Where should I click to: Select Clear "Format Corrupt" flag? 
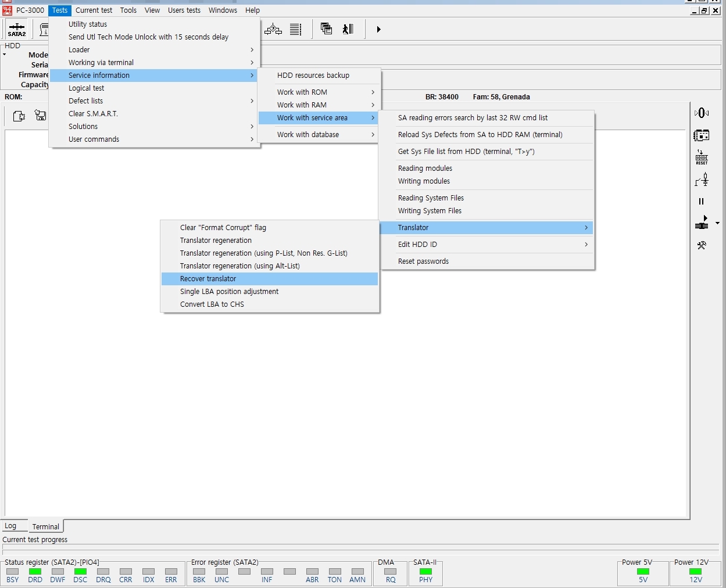[270, 228]
